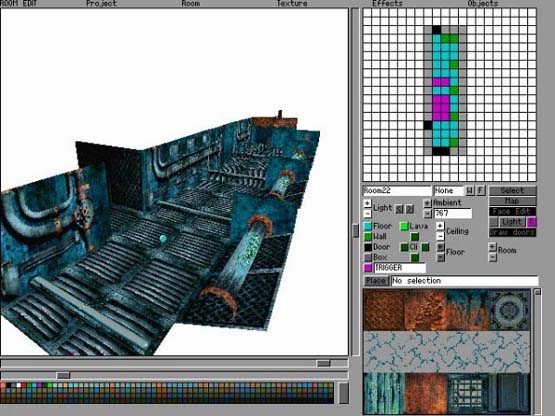Select the green Wall tile type
555x416 pixels.
[x=368, y=237]
